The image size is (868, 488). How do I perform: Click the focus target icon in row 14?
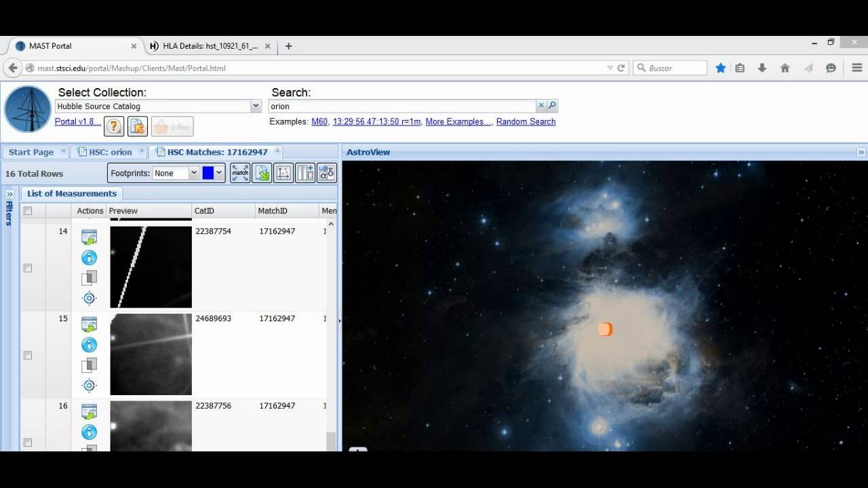pos(89,298)
